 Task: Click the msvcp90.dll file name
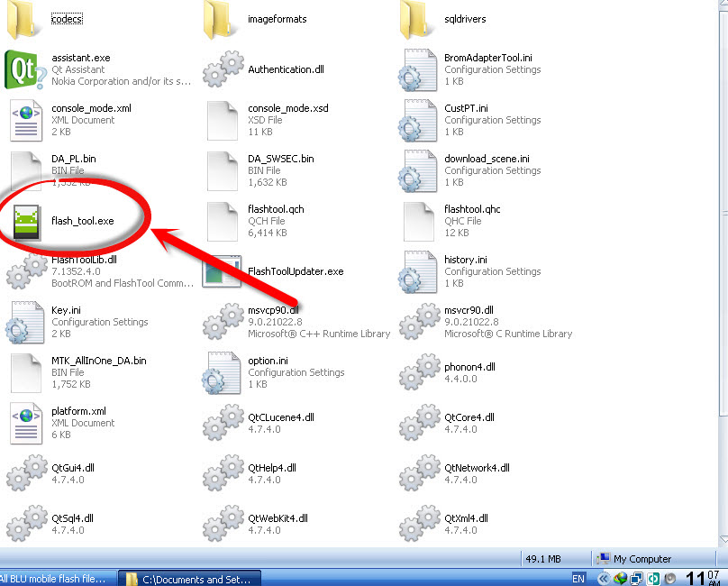click(x=273, y=310)
